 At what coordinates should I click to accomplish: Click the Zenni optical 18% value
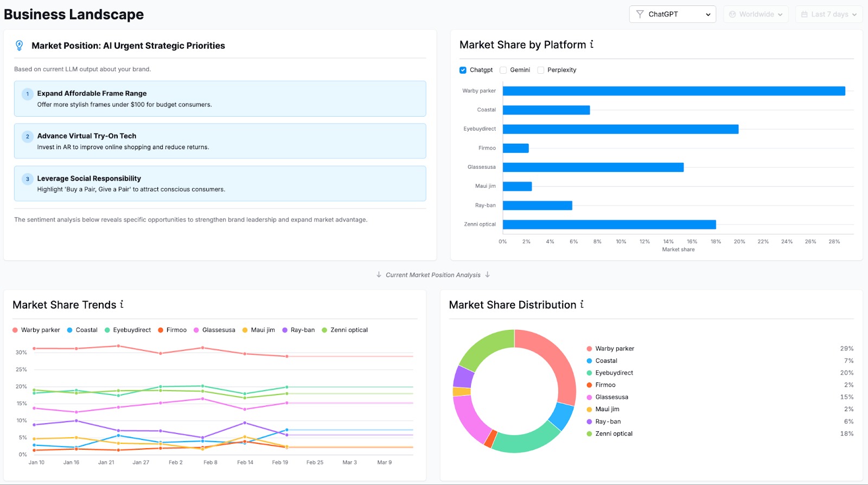846,434
